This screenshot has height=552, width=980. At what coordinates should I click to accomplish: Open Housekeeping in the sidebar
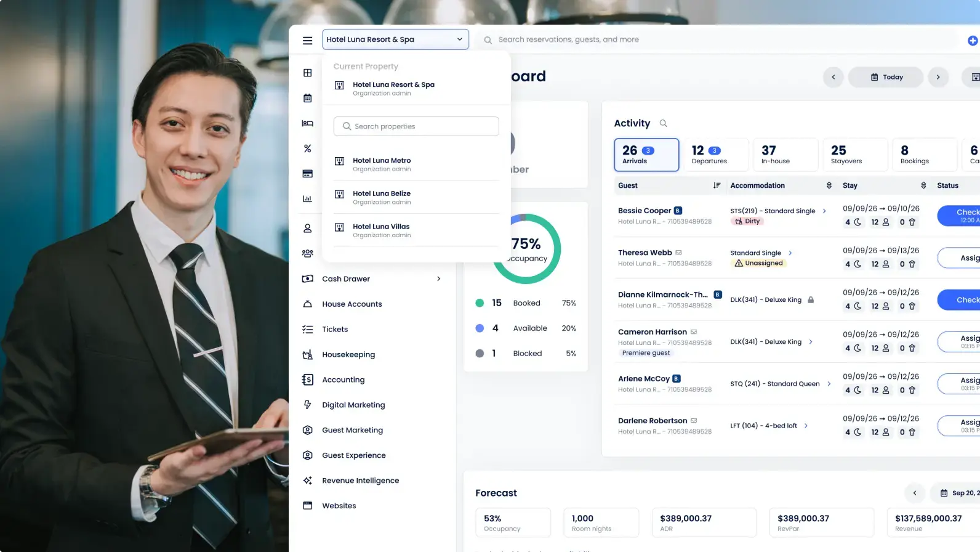point(348,355)
